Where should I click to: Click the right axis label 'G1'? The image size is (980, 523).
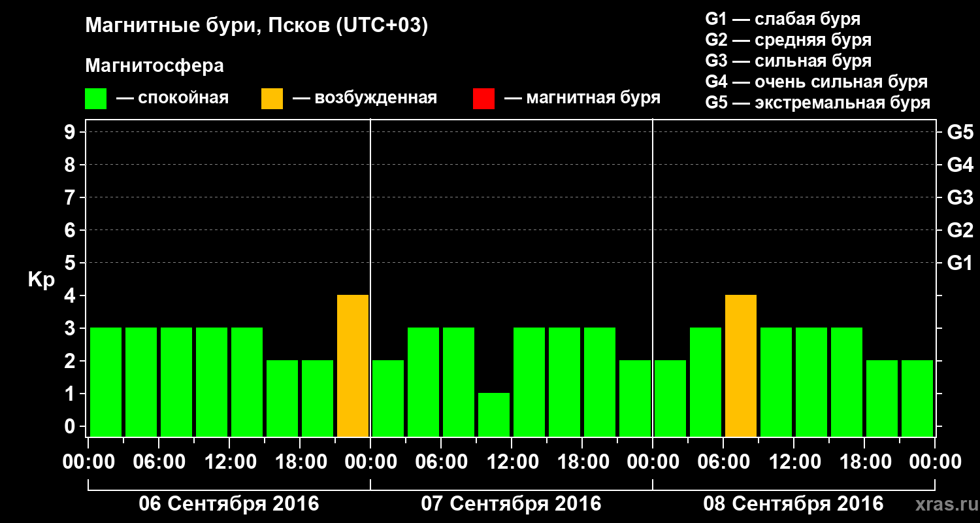pyautogui.click(x=960, y=263)
